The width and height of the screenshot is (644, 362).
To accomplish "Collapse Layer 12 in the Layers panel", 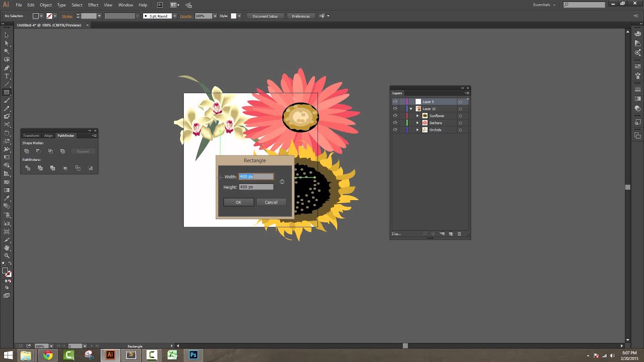I will pyautogui.click(x=411, y=109).
